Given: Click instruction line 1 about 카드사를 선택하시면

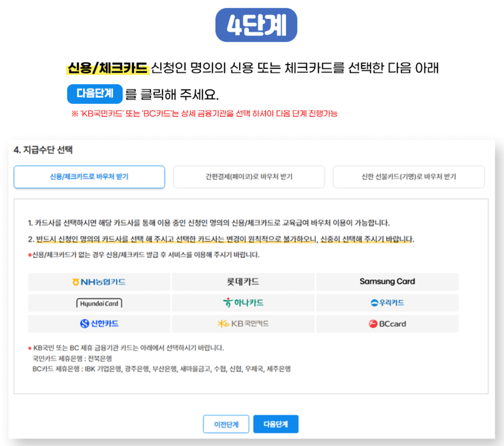Looking at the screenshot, I should pos(209,223).
